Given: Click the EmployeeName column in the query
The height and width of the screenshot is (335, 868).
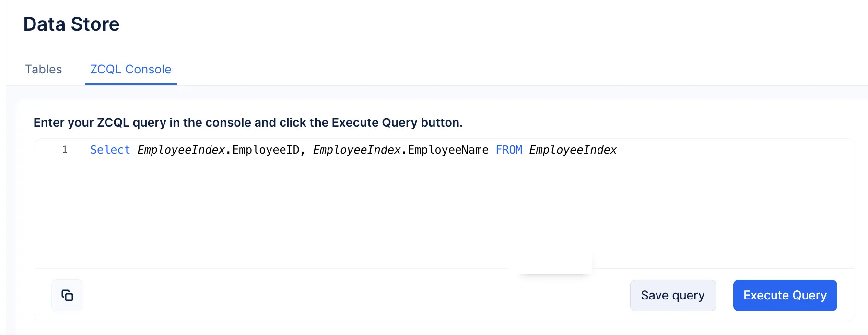Looking at the screenshot, I should click(x=448, y=150).
